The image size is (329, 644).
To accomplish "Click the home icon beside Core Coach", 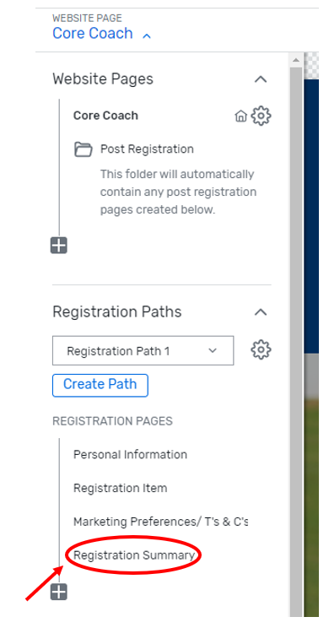I will click(x=240, y=116).
